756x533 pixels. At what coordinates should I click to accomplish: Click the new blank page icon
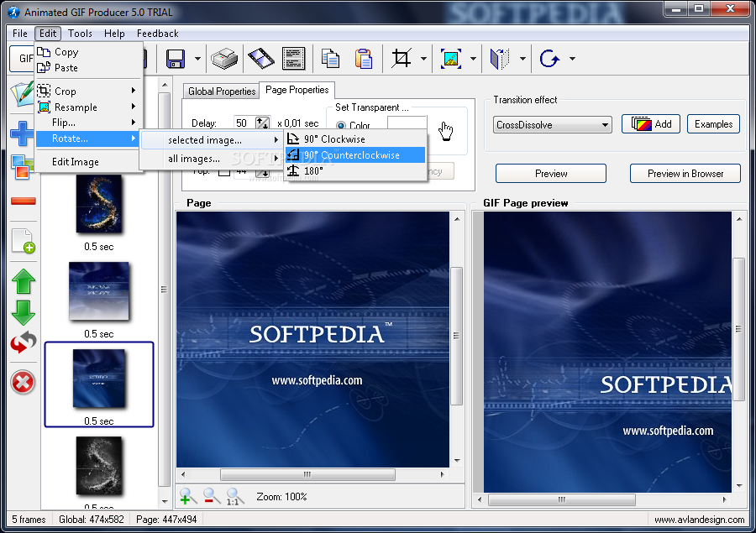pos(24,240)
